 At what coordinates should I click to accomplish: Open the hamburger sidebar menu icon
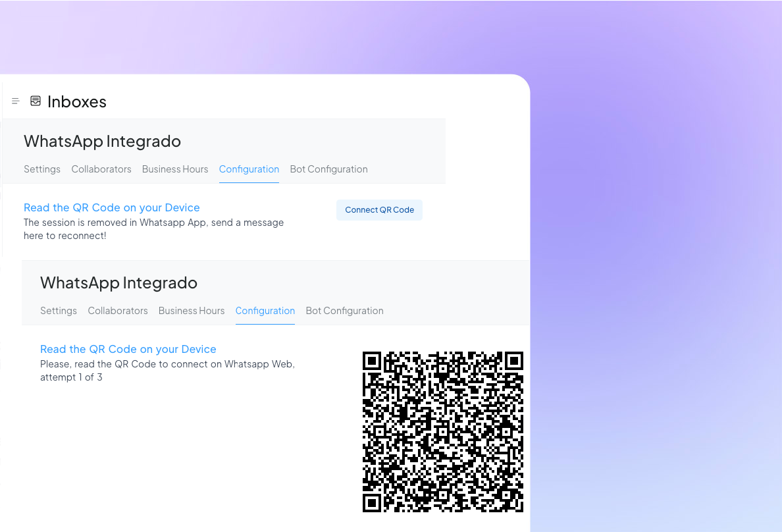[x=16, y=101]
